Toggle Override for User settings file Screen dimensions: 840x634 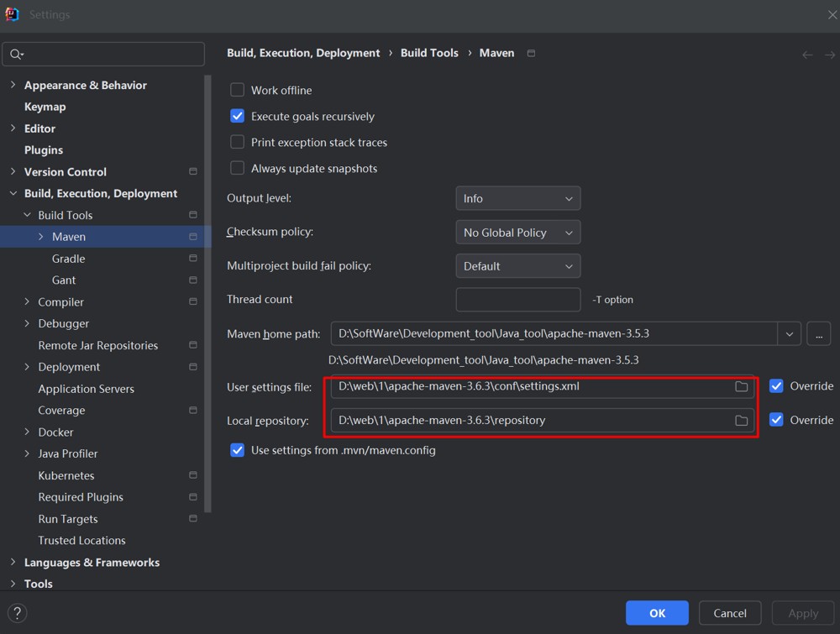(x=775, y=386)
